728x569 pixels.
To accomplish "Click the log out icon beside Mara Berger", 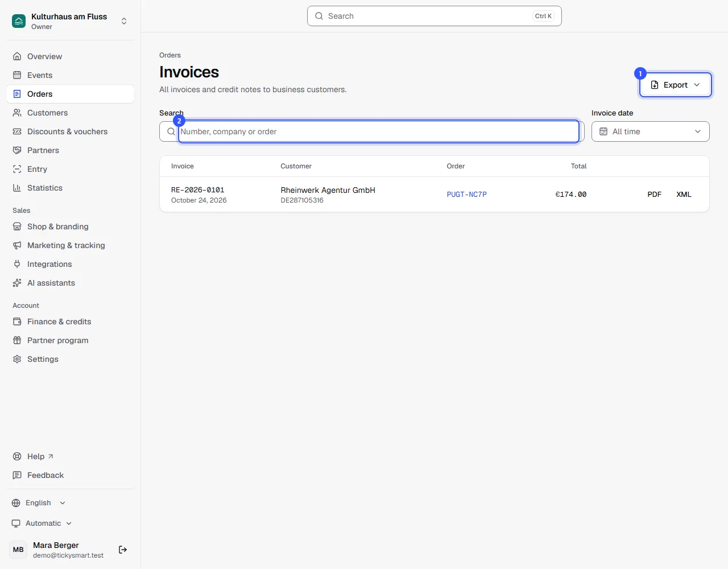I will click(x=123, y=550).
